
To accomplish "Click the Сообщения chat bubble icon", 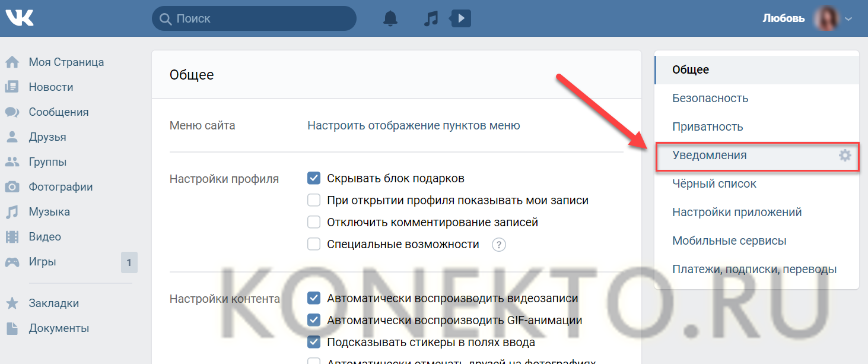I will coord(12,112).
